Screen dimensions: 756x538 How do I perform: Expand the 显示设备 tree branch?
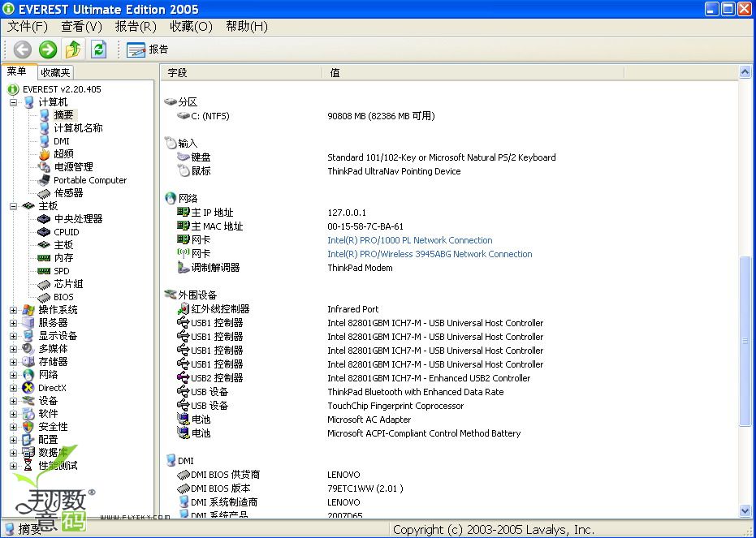point(14,336)
